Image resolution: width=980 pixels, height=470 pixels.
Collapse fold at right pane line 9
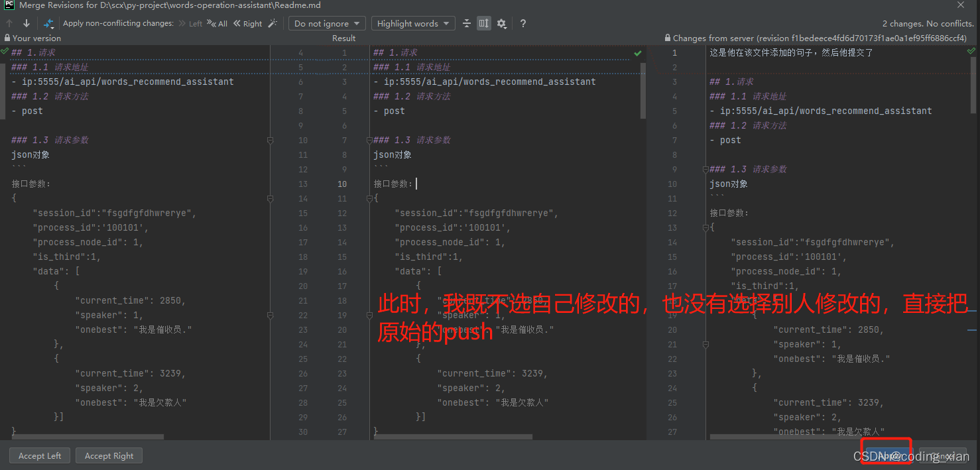[x=705, y=170]
